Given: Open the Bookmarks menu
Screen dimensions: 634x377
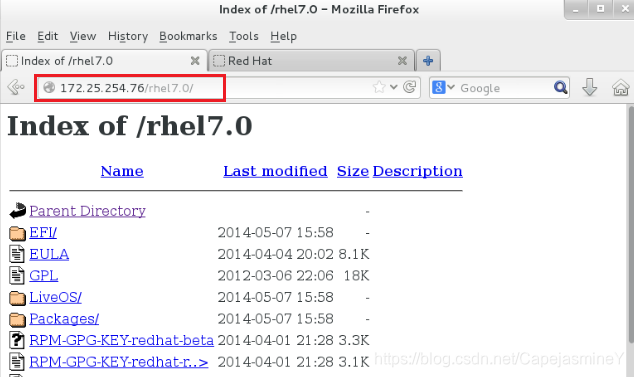Looking at the screenshot, I should coord(188,36).
